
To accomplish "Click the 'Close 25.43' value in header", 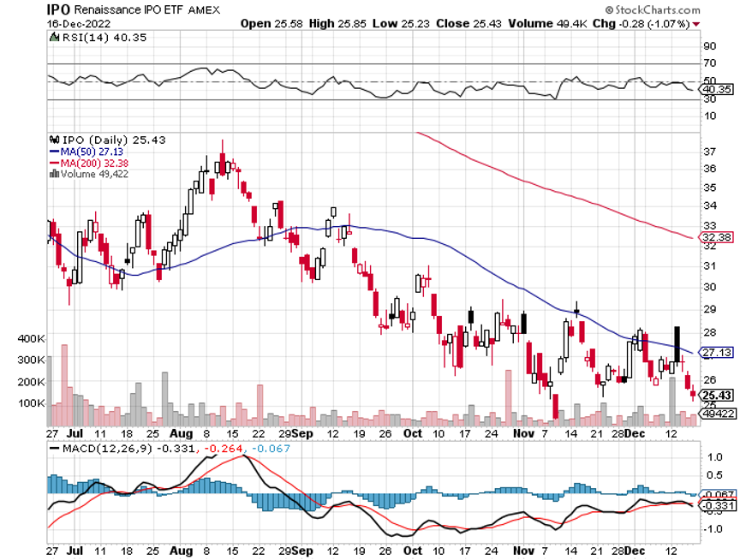I will pos(468,24).
